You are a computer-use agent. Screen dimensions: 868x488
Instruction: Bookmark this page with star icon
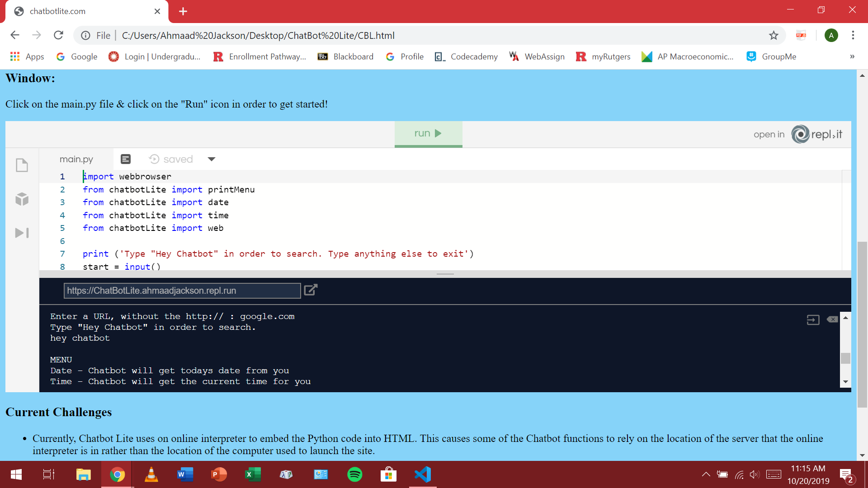coord(774,35)
